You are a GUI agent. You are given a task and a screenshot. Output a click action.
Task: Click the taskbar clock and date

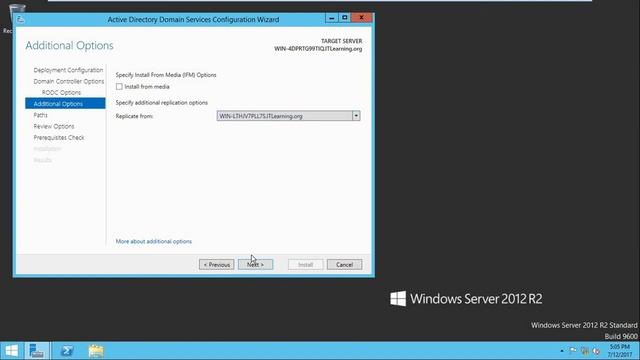pyautogui.click(x=620, y=351)
